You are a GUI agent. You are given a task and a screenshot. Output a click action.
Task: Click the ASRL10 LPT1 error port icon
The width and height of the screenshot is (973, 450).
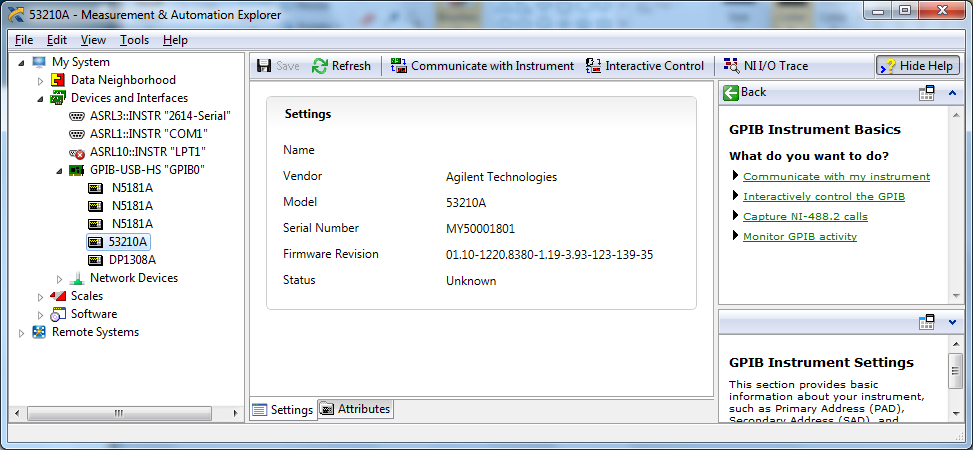coord(77,152)
